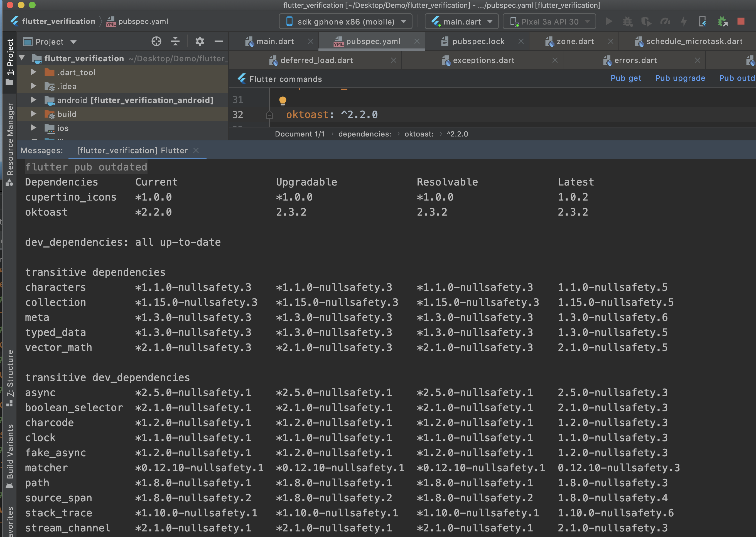756x537 pixels.
Task: Click the oktoast dependency line in editor
Action: click(x=332, y=115)
